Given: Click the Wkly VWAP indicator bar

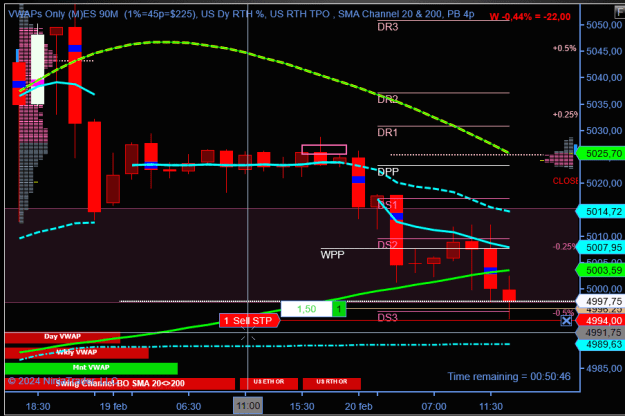Looking at the screenshot, I should 77,353.
